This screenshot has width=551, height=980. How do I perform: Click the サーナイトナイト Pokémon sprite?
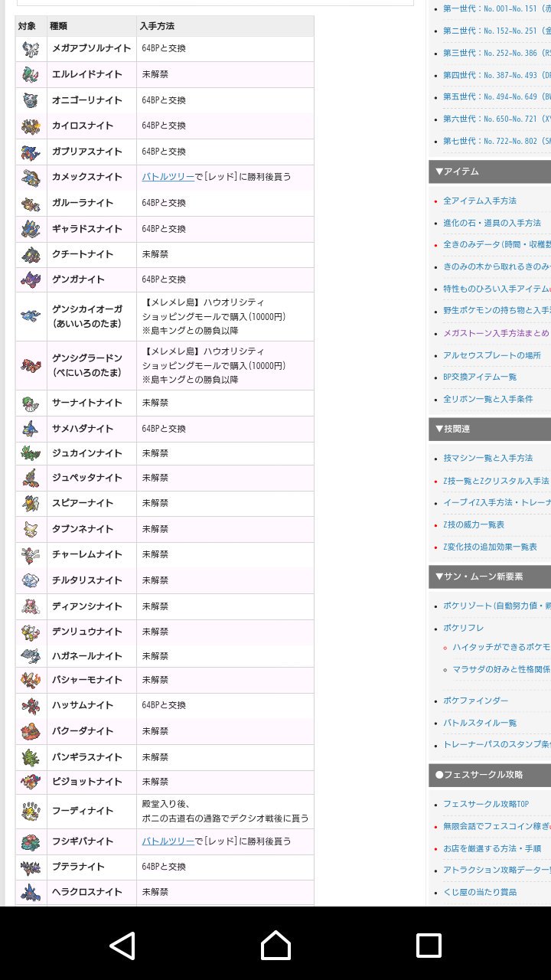31,403
